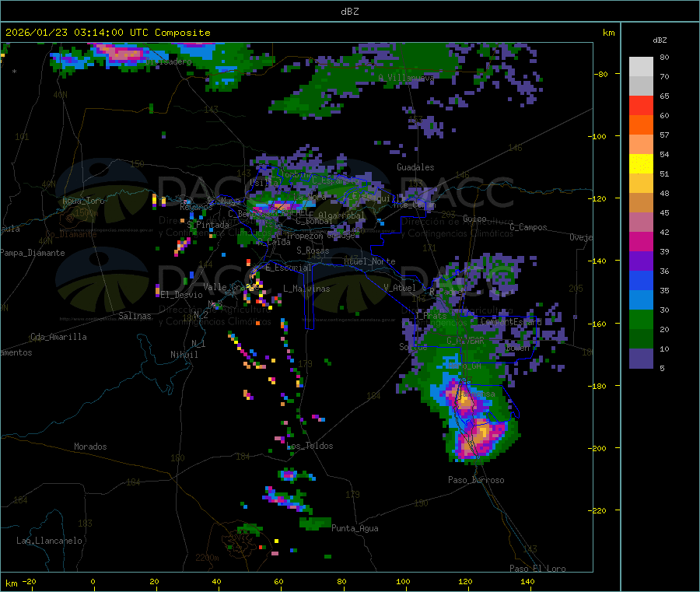Click the '100' tick on the horizontal km axis

point(403,582)
